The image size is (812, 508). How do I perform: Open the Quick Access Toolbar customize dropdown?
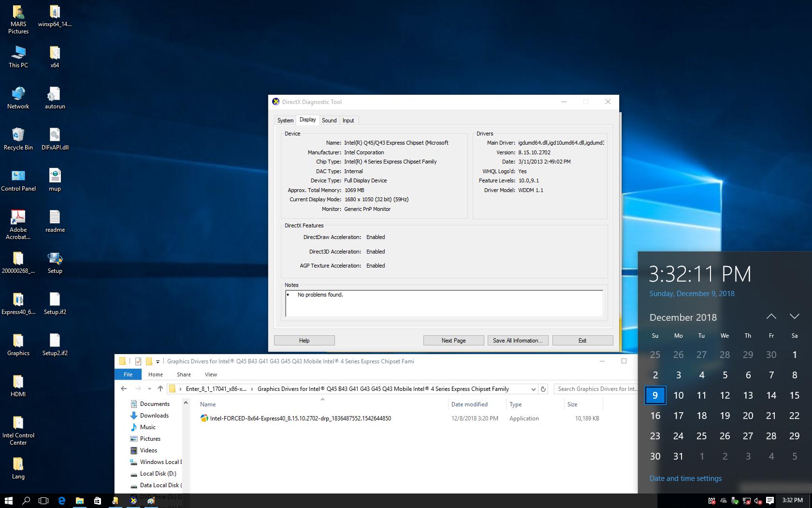tap(158, 361)
